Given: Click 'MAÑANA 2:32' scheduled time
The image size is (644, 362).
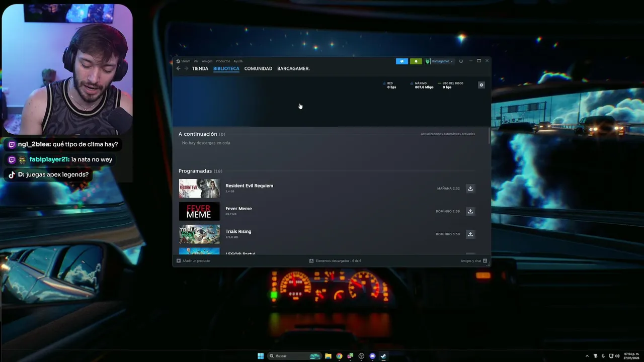Looking at the screenshot, I should coord(448,189).
